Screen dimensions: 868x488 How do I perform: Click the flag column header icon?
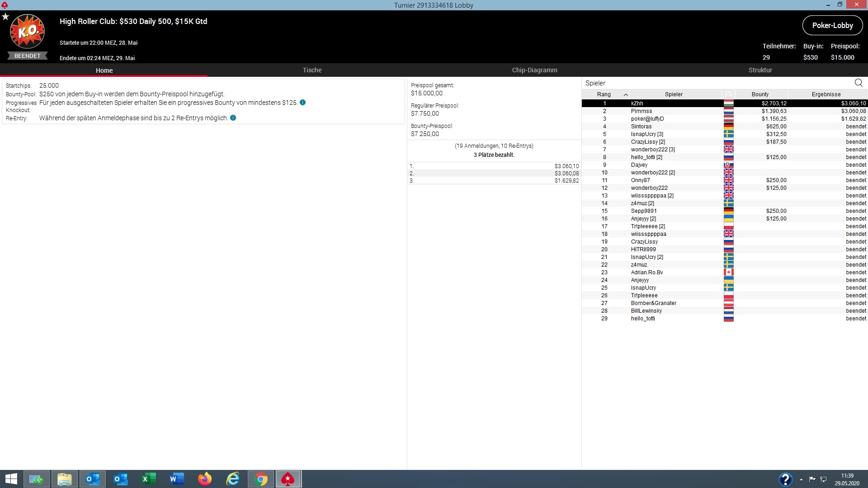[728, 94]
